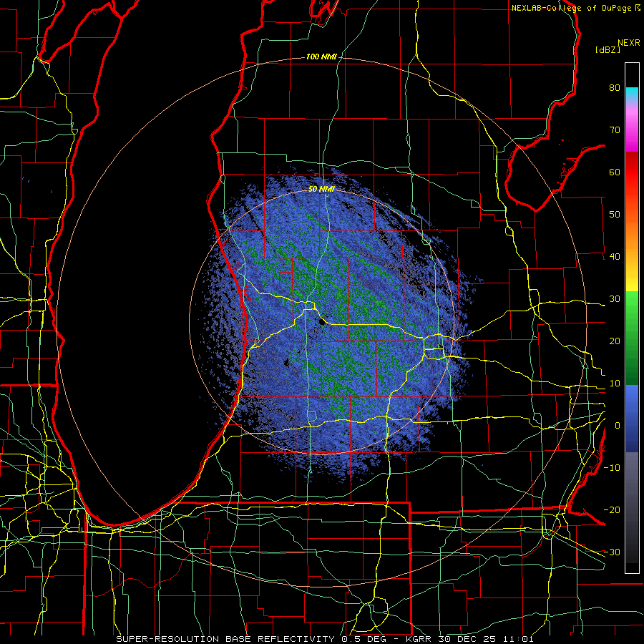The image size is (644, 644).
Task: Click the -20 dBZ scale value
Action: point(612,510)
